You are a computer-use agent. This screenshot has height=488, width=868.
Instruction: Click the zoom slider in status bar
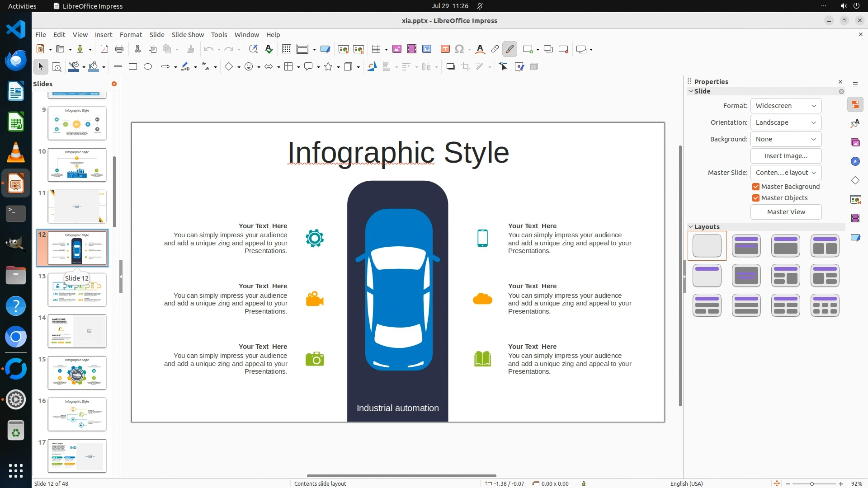tap(811, 483)
